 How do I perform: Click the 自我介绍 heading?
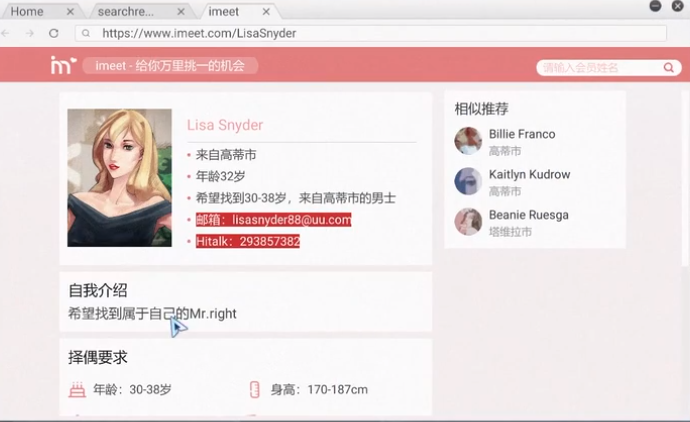tap(98, 290)
